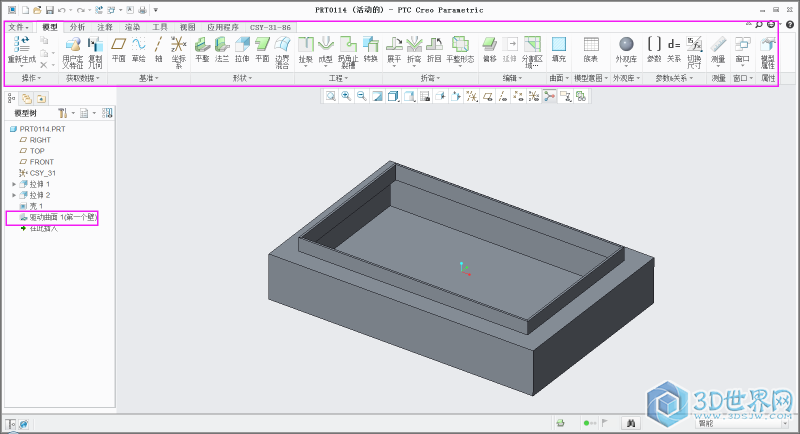Toggle datum plane display in graphics toolbar
The height and width of the screenshot is (434, 800).
(x=488, y=96)
